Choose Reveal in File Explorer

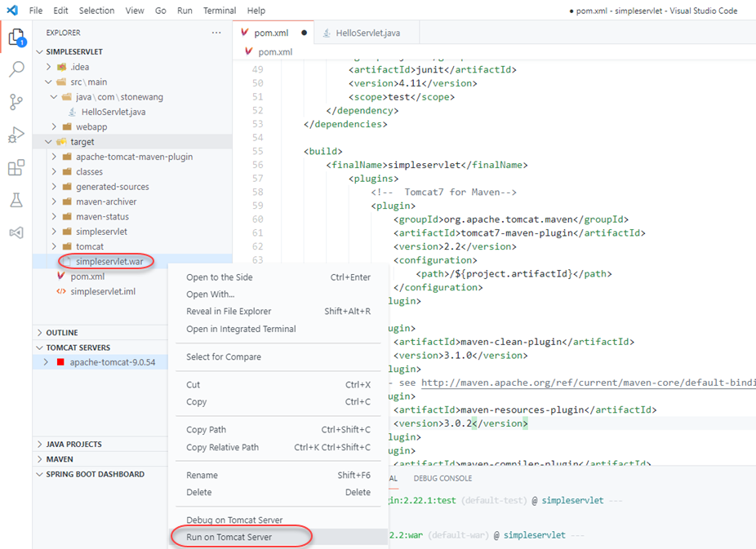click(278, 311)
